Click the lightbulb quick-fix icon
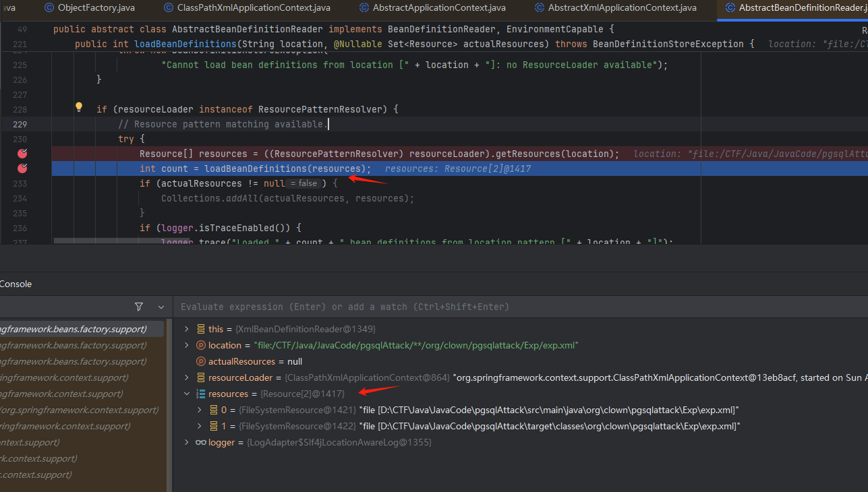 tap(78, 107)
